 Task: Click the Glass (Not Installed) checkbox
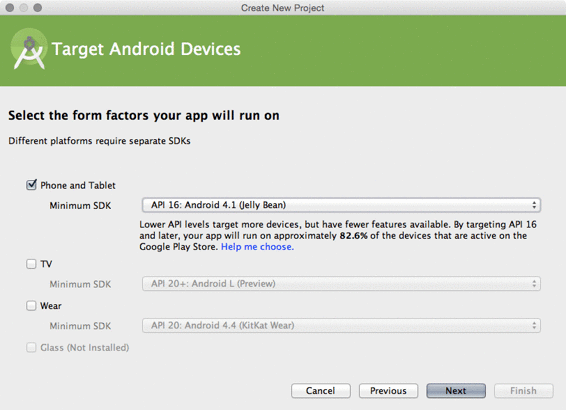31,348
